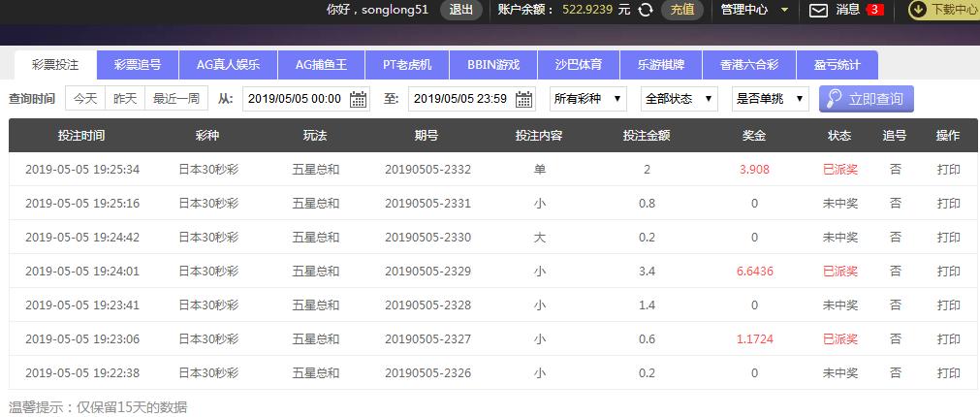980x417 pixels.
Task: Open the 盈亏统计 tab
Action: tap(838, 65)
